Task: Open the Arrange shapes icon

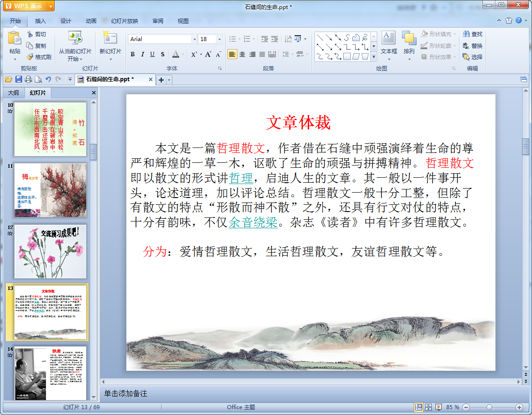Action: point(409,38)
